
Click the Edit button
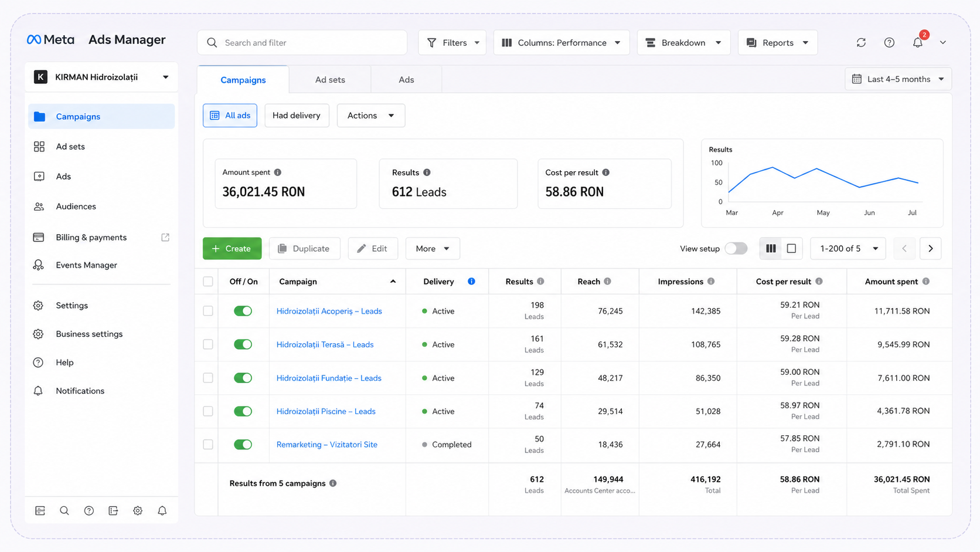(x=373, y=249)
